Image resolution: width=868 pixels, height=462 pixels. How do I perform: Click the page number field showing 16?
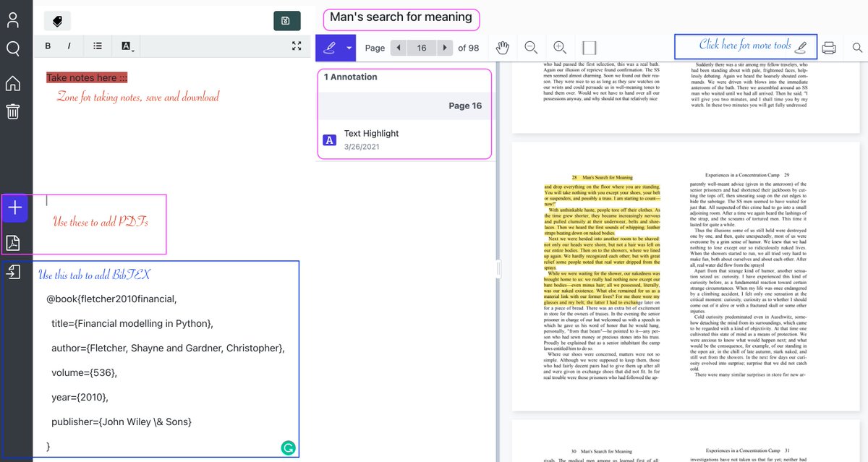point(422,48)
